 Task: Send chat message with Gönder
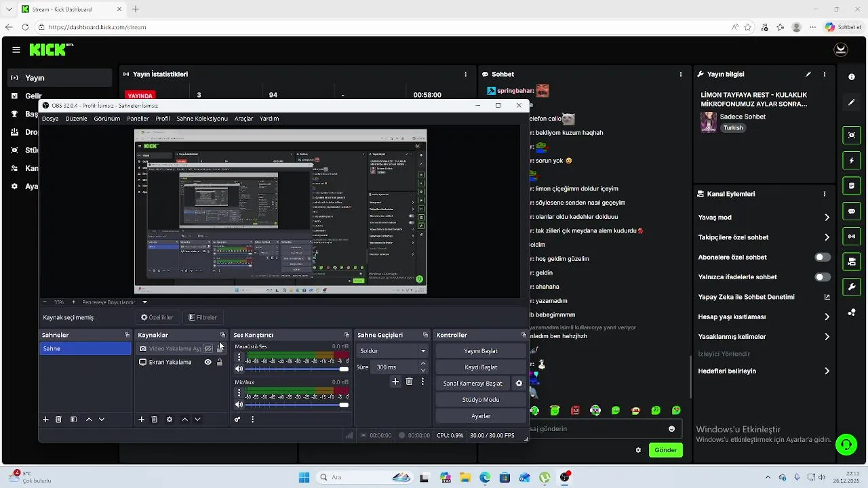click(x=665, y=450)
